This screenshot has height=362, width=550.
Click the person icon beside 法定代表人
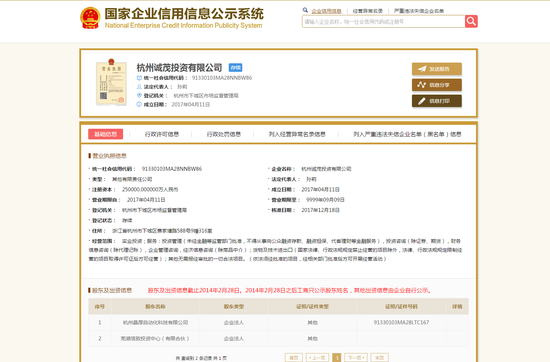click(x=139, y=87)
